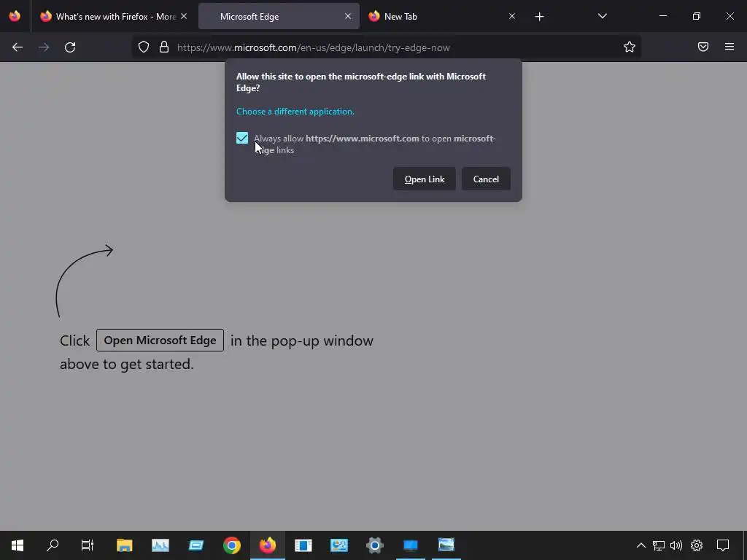Open Firefox View icon in tab bar
Image resolution: width=747 pixels, height=560 pixels.
click(x=15, y=16)
